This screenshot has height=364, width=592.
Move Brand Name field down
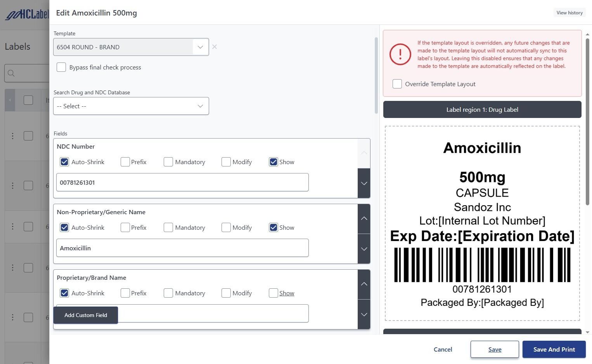364,314
